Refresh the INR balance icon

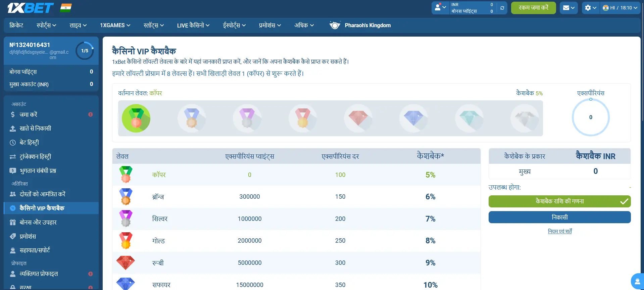pos(502,8)
